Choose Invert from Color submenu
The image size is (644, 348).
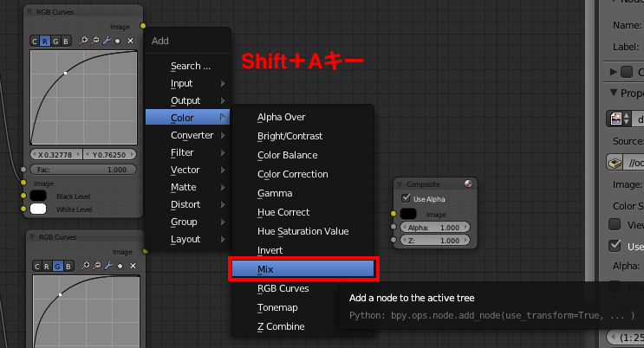(x=303, y=250)
